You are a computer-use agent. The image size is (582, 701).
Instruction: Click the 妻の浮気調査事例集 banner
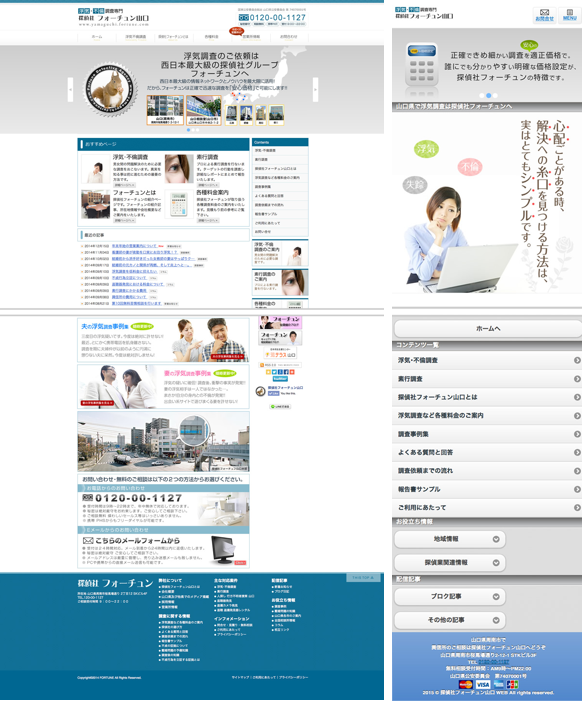click(x=163, y=387)
